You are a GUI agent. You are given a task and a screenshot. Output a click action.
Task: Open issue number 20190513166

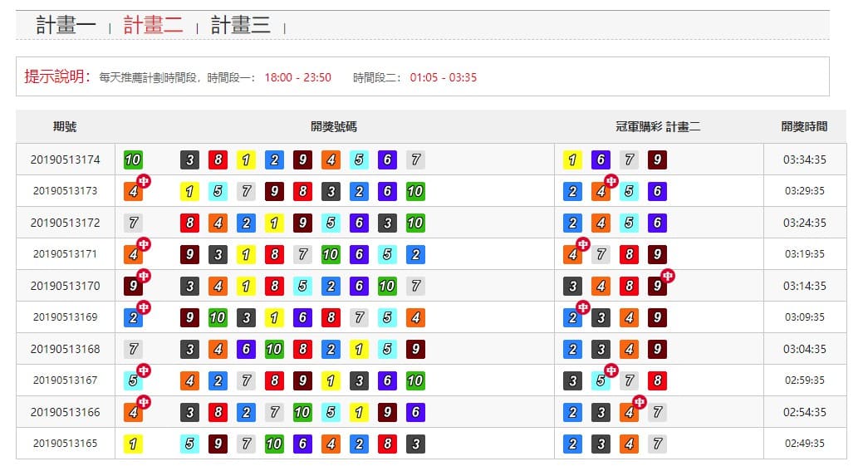click(x=66, y=412)
